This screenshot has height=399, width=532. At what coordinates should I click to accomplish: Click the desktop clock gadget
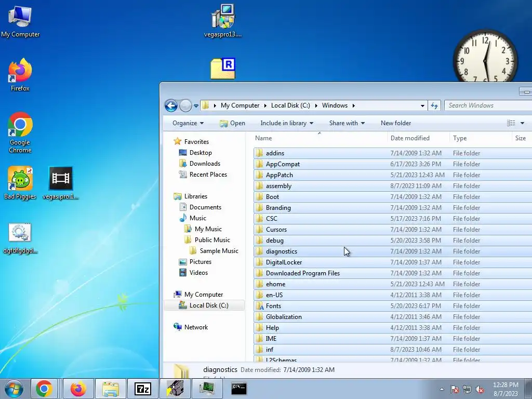click(x=485, y=56)
